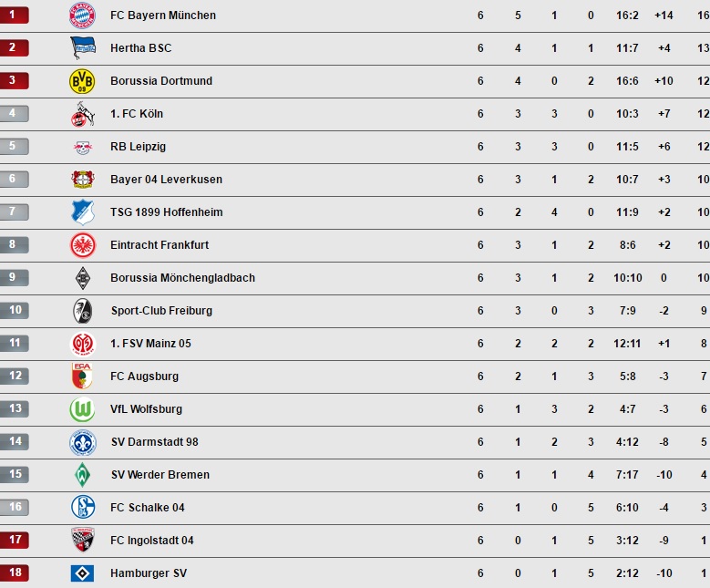Click the Eintracht Frankfurt eagle logo

click(83, 245)
